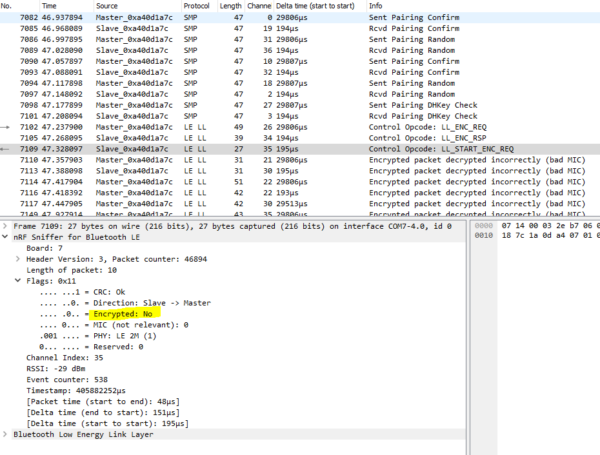
Task: Collapse the Flags: 0x11 node
Action: click(x=18, y=281)
